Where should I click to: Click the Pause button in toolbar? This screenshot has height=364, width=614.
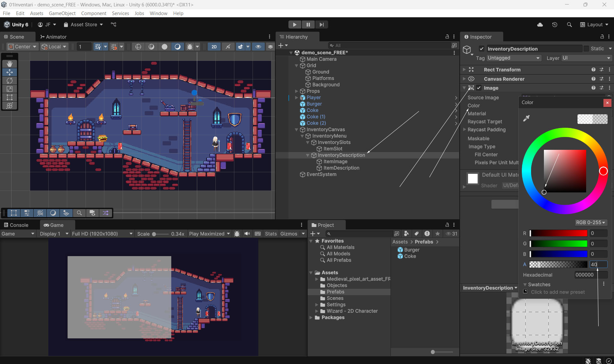[308, 25]
